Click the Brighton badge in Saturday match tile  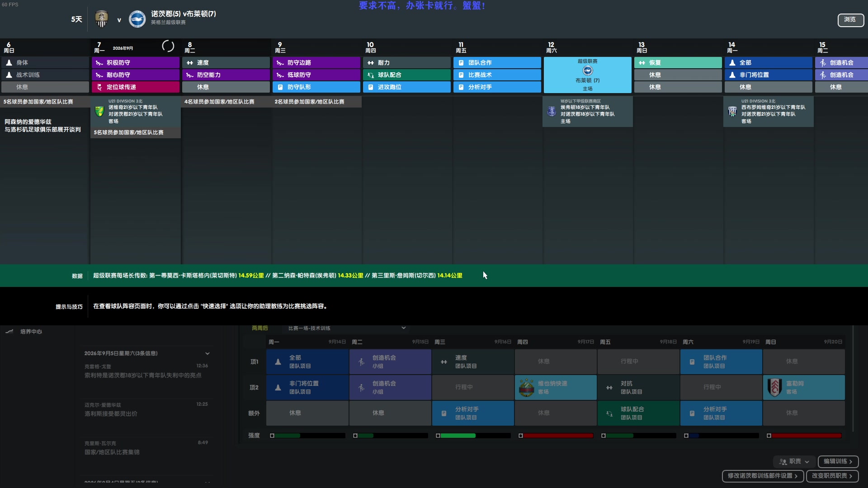pos(588,70)
